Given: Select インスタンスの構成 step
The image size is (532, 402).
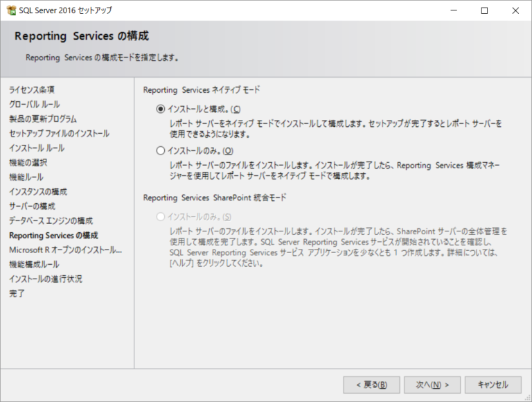Looking at the screenshot, I should click(38, 191).
